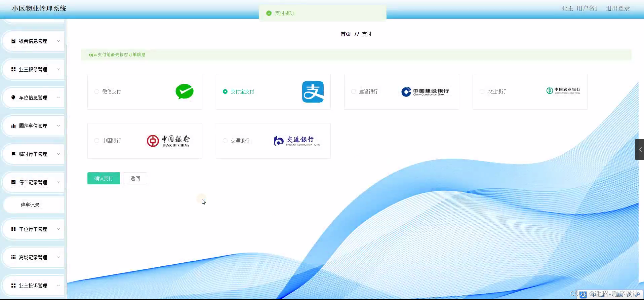Expand the 固定车位管理 chevron
Image resolution: width=644 pixels, height=300 pixels.
click(58, 126)
